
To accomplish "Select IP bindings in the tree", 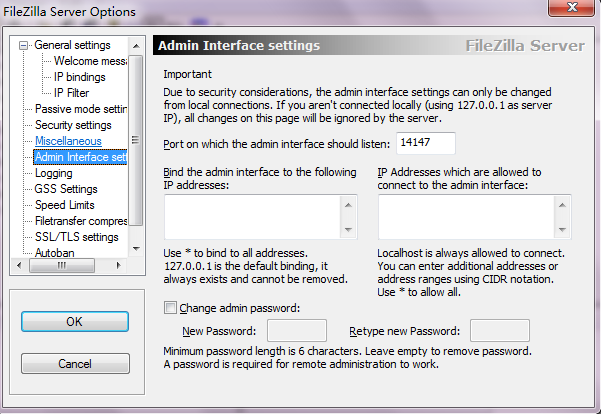I will 79,77.
